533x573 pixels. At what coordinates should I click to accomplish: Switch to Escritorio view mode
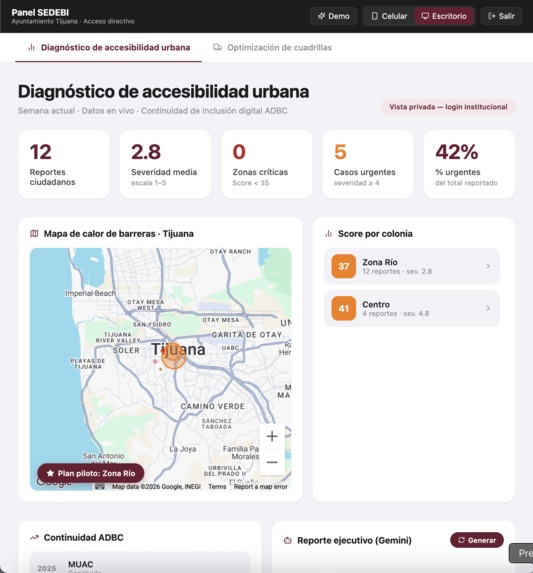444,16
